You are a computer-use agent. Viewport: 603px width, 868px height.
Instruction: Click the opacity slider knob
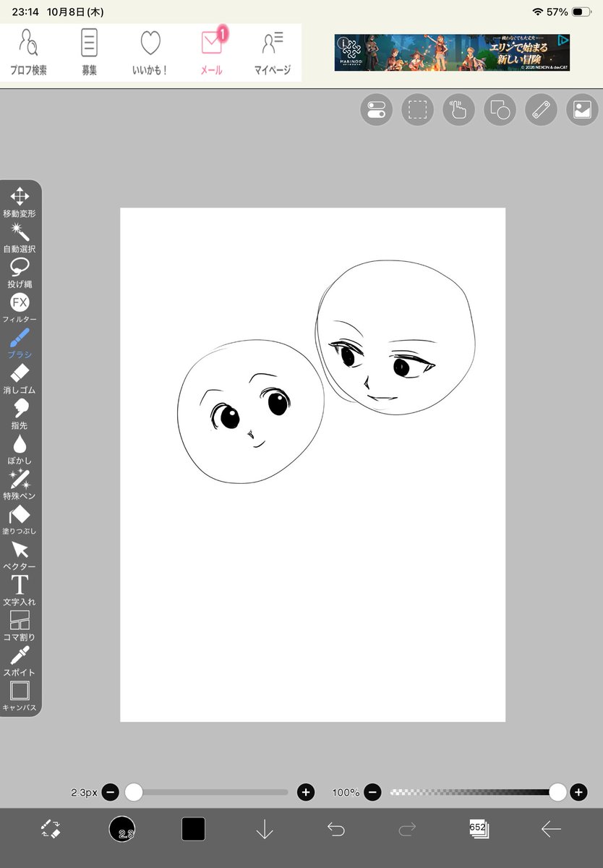point(557,792)
